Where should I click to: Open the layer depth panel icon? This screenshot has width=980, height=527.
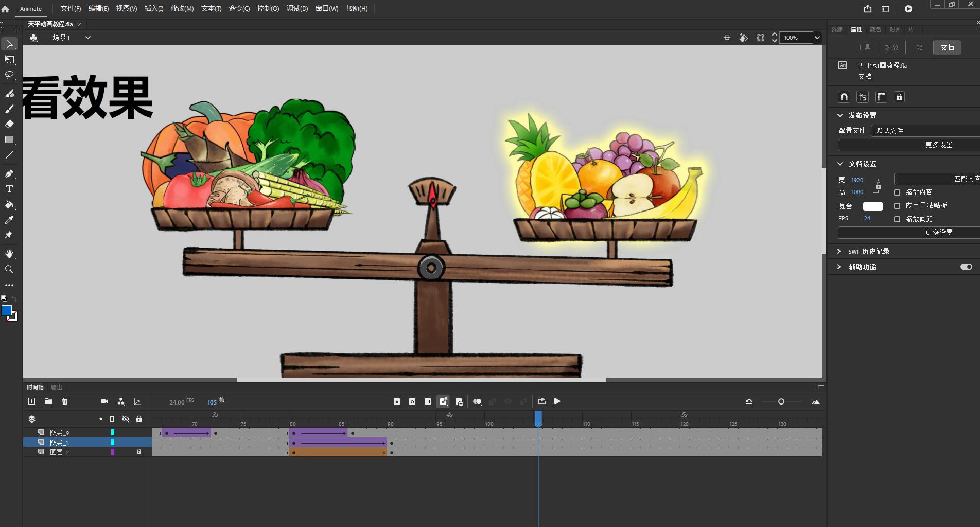[x=137, y=401]
